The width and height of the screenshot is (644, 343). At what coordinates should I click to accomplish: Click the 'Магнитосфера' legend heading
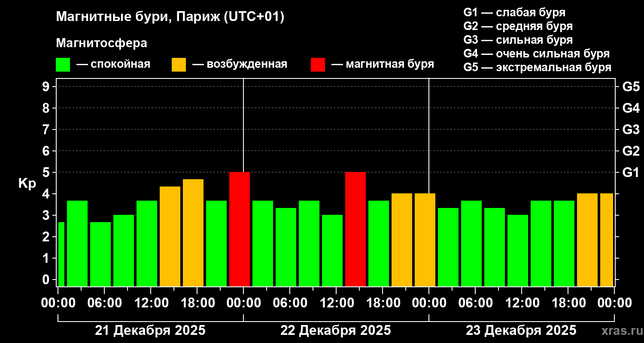[x=102, y=43]
